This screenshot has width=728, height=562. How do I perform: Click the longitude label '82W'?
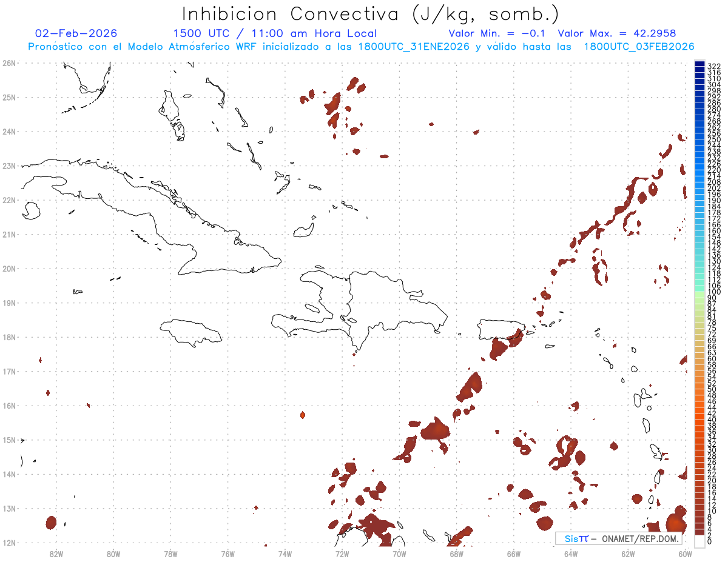tap(56, 553)
